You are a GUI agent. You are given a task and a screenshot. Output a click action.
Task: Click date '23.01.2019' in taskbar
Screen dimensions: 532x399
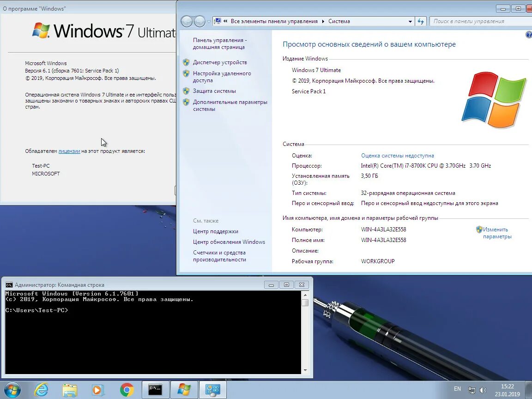[507, 394]
